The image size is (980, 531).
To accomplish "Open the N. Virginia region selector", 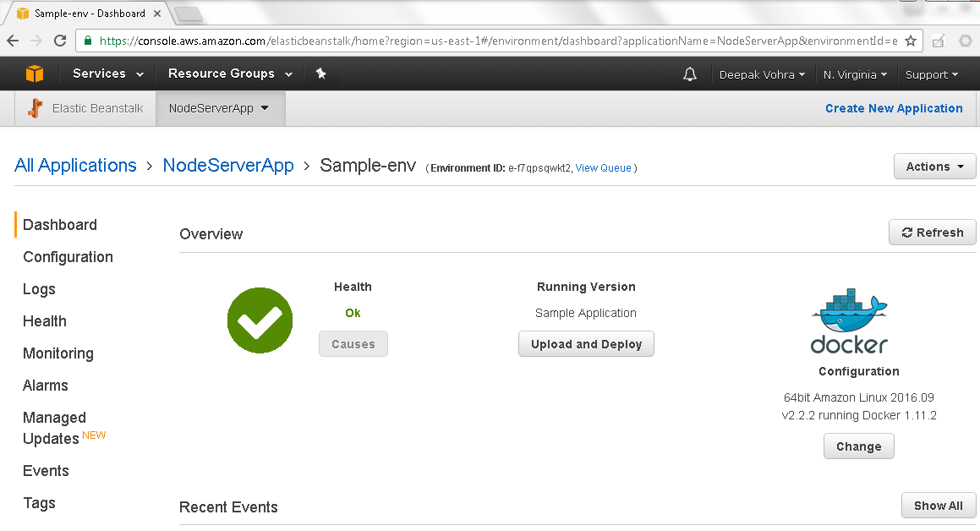I will (x=855, y=75).
